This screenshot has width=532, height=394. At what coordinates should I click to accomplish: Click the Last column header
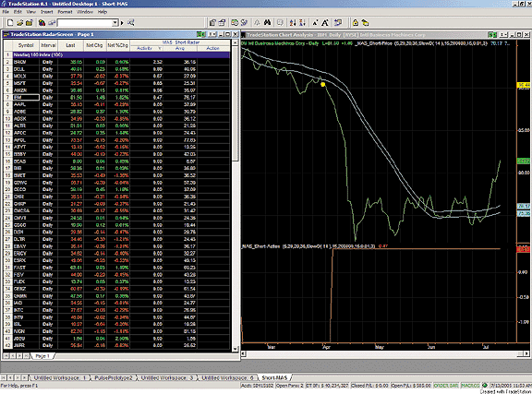click(70, 45)
